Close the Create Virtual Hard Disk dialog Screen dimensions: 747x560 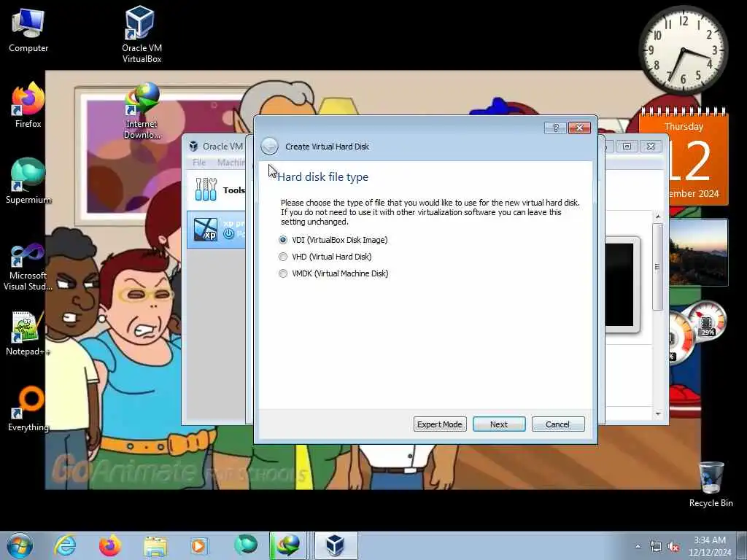pyautogui.click(x=579, y=128)
